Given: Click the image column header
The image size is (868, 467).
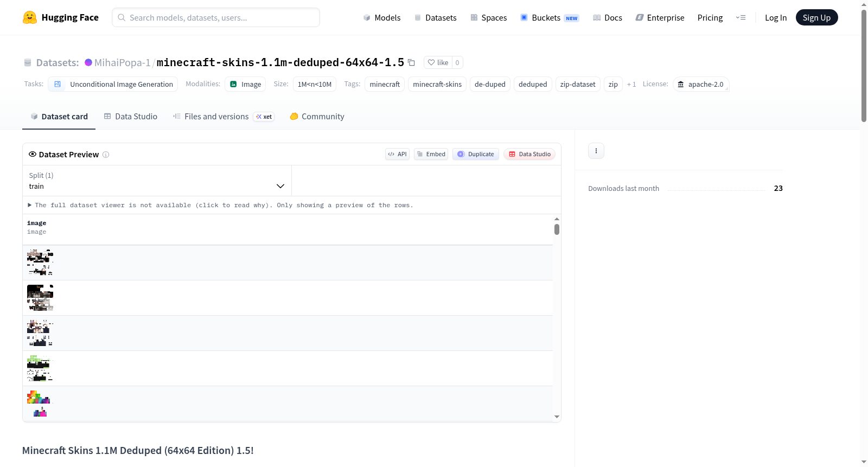Looking at the screenshot, I should (37, 227).
